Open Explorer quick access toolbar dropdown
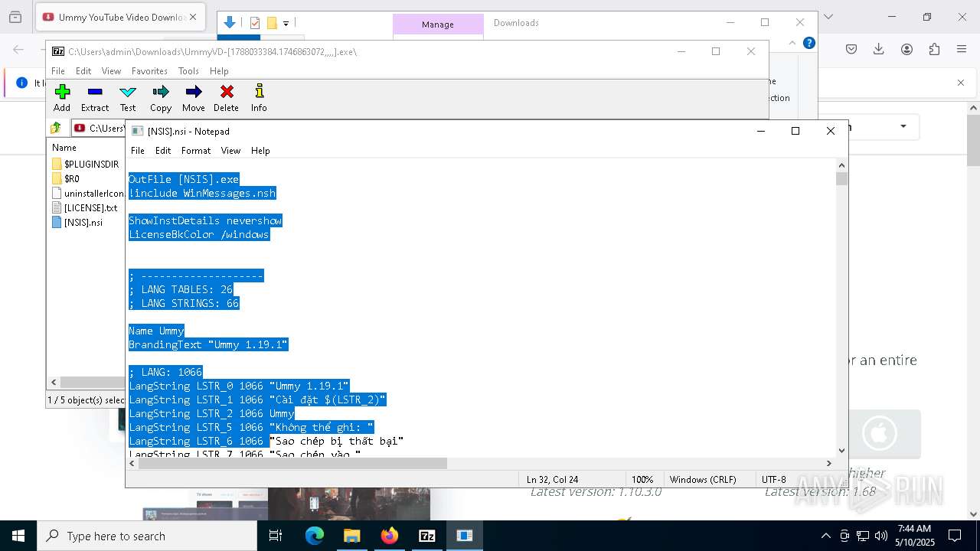The image size is (980, 551). point(286,24)
